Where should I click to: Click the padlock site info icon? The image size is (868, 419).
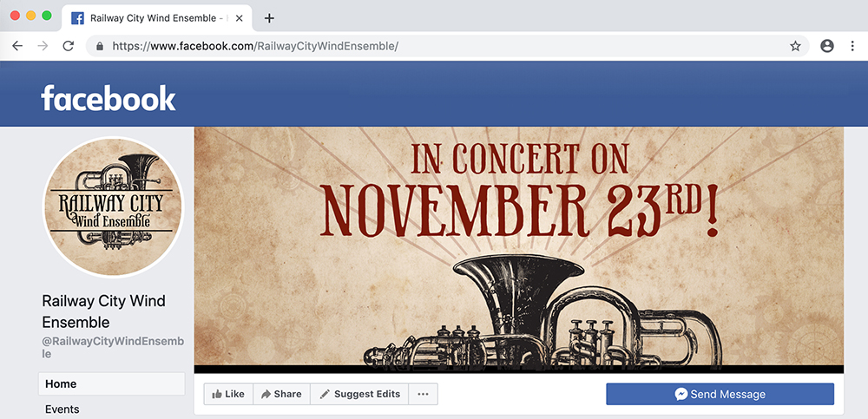[x=100, y=46]
